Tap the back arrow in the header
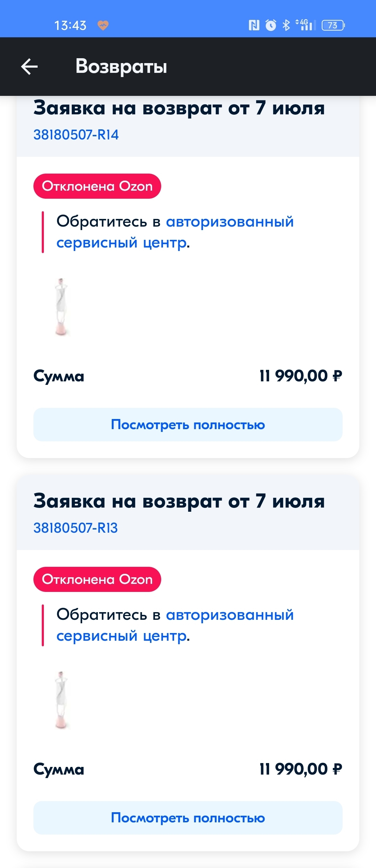376x868 pixels. coord(29,67)
